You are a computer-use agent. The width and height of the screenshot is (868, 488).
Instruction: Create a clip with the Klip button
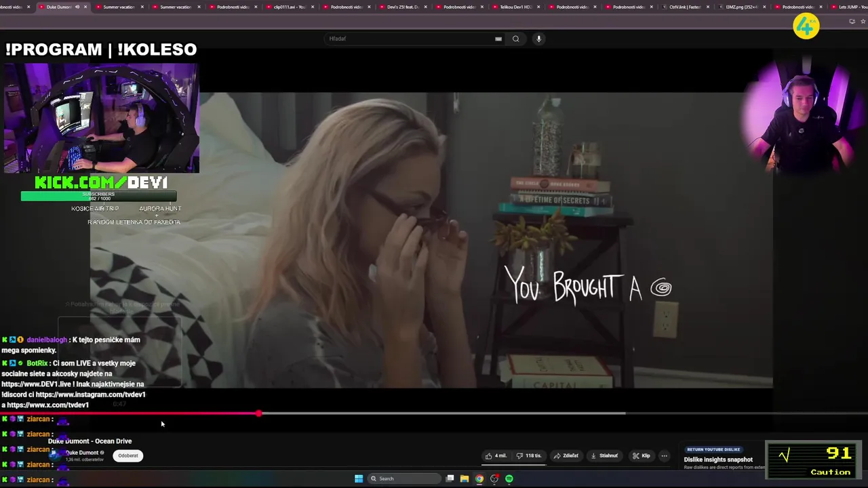click(x=641, y=455)
